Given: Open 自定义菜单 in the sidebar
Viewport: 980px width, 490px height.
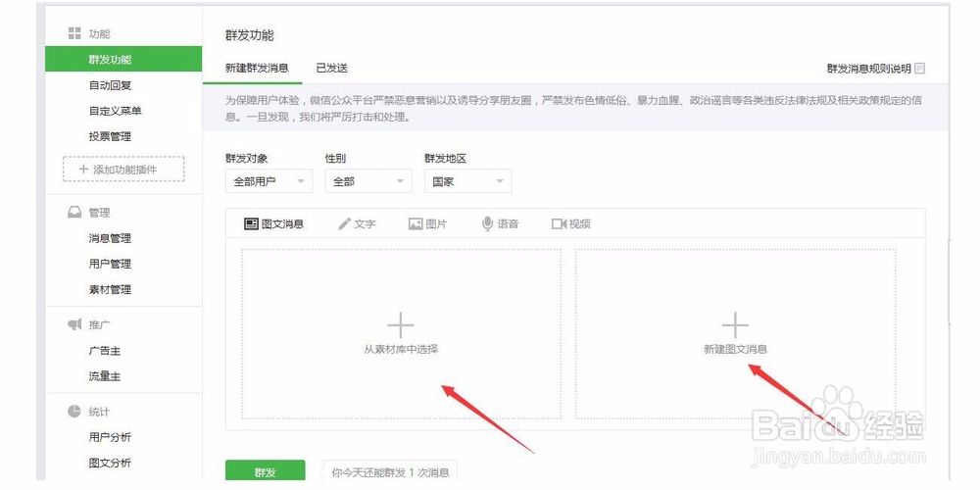Looking at the screenshot, I should pyautogui.click(x=116, y=112).
